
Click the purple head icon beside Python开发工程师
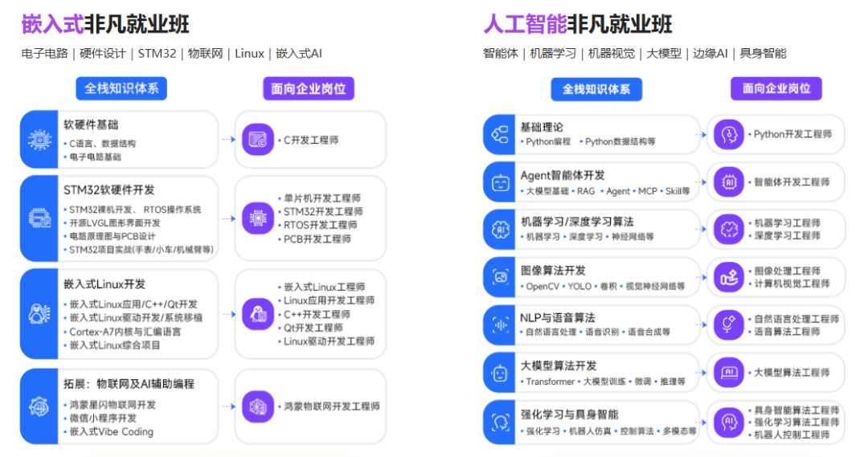(x=728, y=134)
